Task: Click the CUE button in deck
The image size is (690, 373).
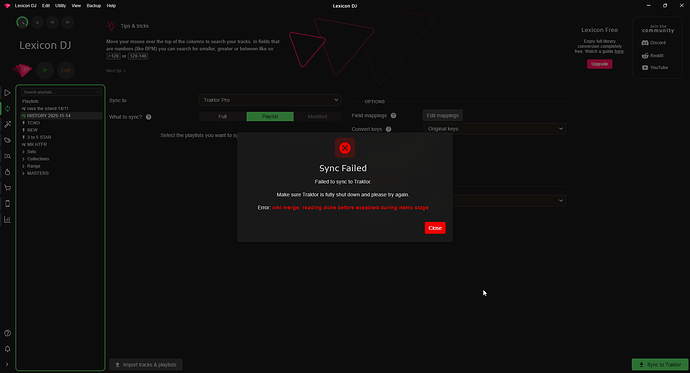Action: pyautogui.click(x=66, y=70)
